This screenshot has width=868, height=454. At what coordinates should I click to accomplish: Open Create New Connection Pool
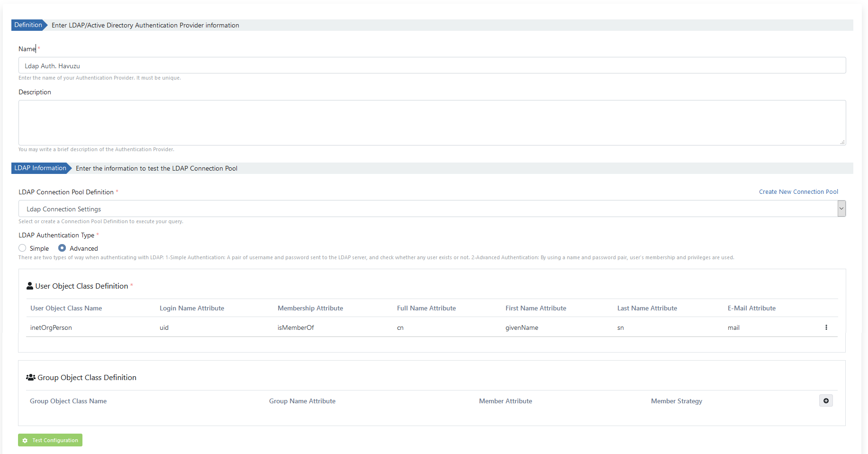pos(798,191)
